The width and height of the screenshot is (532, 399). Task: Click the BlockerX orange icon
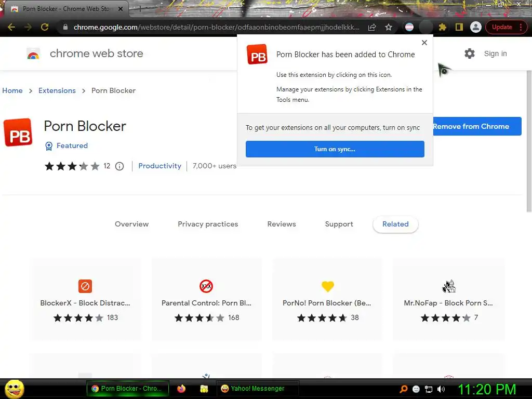tap(85, 286)
